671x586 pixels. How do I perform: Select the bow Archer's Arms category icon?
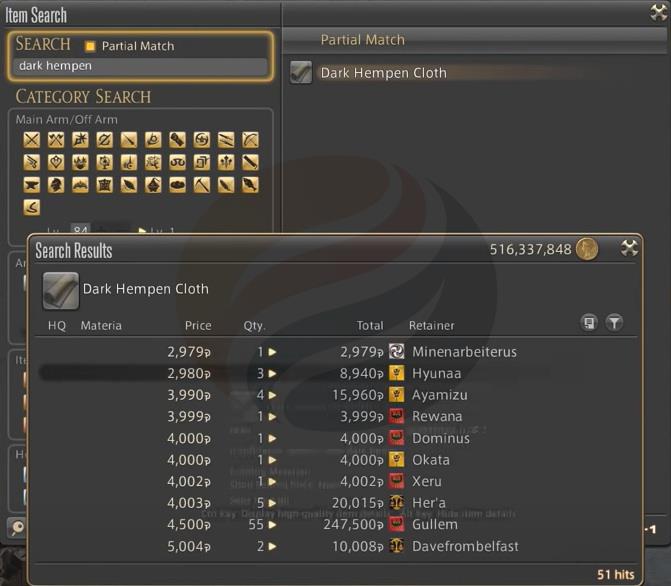250,140
